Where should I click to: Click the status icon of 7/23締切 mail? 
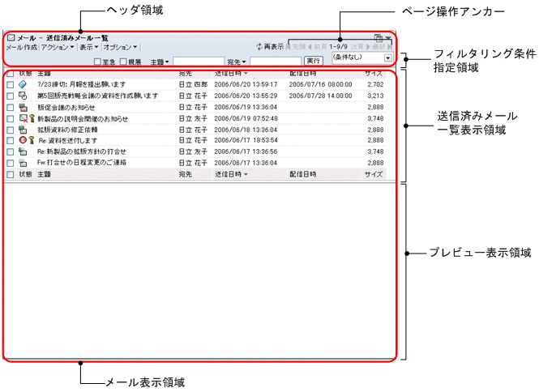[23, 84]
